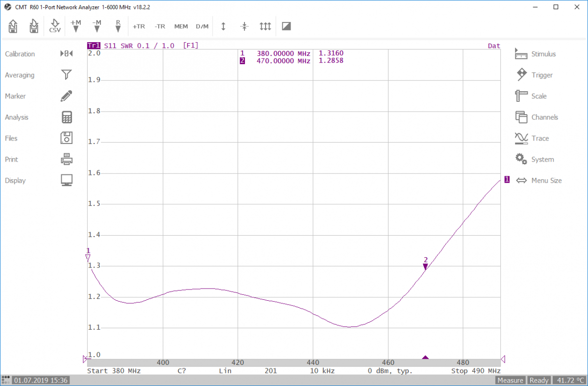
Task: Click the D/M data/memory toolbar button
Action: pyautogui.click(x=202, y=26)
